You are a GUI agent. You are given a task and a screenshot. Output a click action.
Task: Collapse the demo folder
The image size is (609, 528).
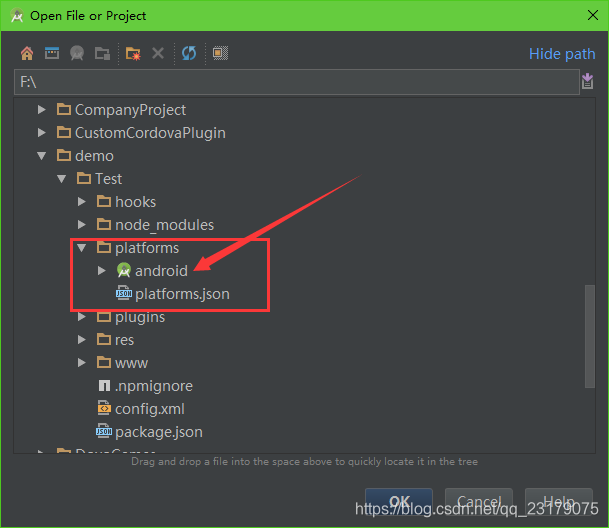42,156
